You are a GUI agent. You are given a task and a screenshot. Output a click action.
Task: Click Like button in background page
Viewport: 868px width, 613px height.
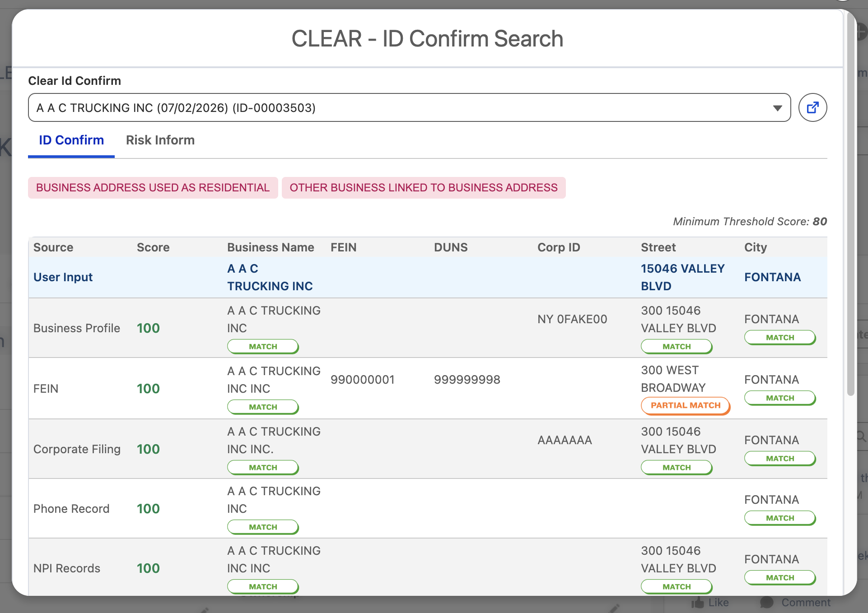[710, 603]
